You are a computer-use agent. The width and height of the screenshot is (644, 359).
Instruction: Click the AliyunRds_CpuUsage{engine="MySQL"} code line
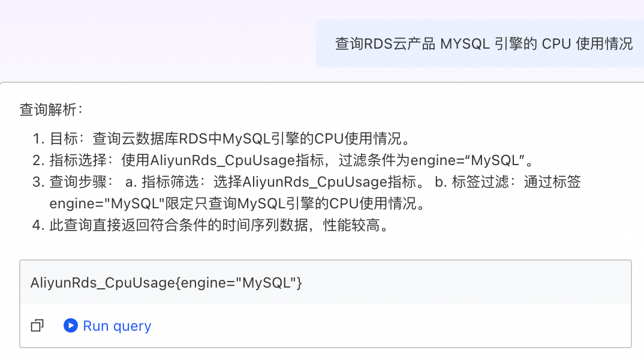tap(166, 283)
